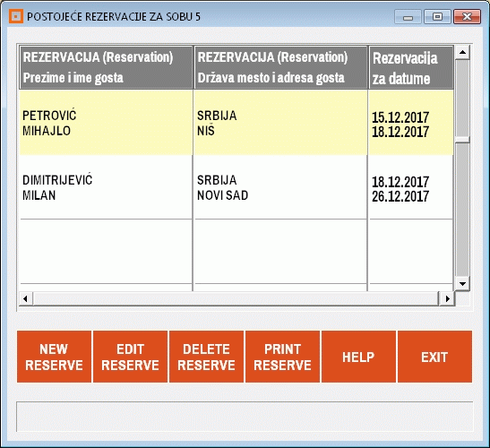Click the DELETE RESERVE button
Screen dimensions: 490x448
click(x=206, y=357)
